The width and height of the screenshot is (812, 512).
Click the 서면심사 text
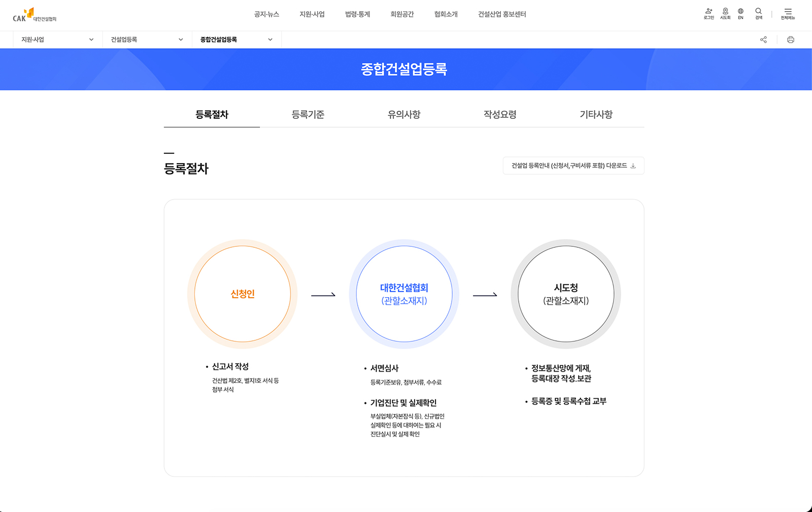385,368
